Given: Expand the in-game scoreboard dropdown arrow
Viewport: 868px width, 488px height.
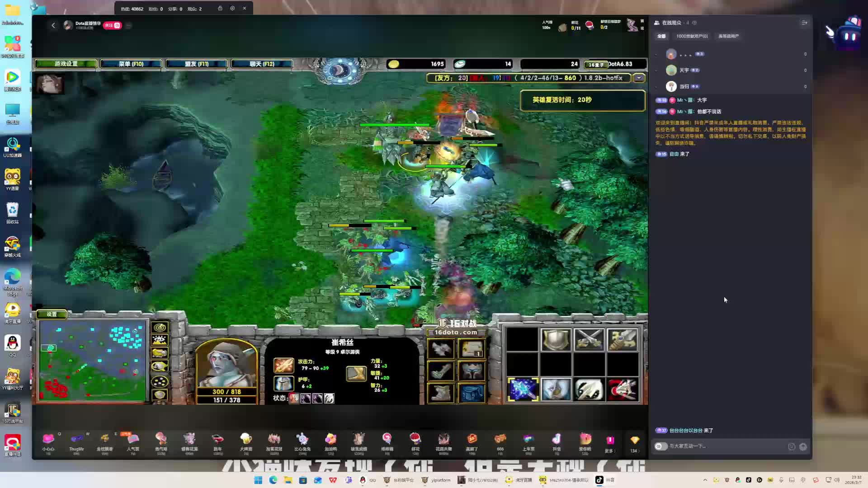Looking at the screenshot, I should (x=639, y=78).
